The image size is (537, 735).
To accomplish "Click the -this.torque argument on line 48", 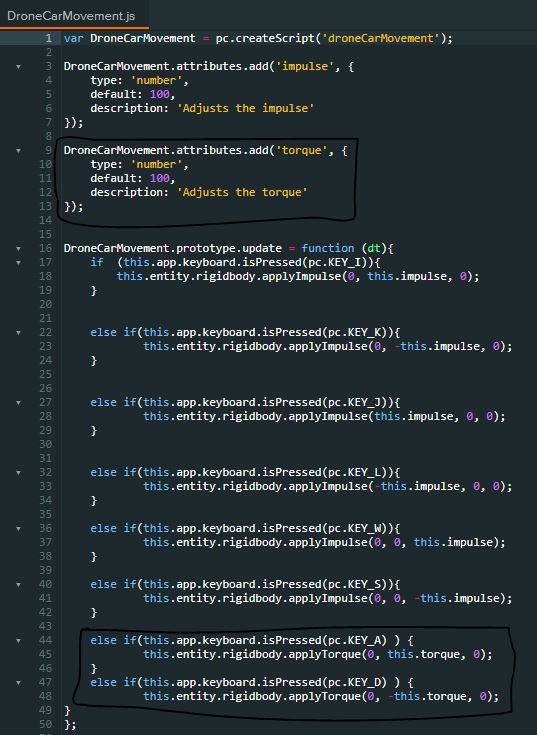I will [427, 696].
